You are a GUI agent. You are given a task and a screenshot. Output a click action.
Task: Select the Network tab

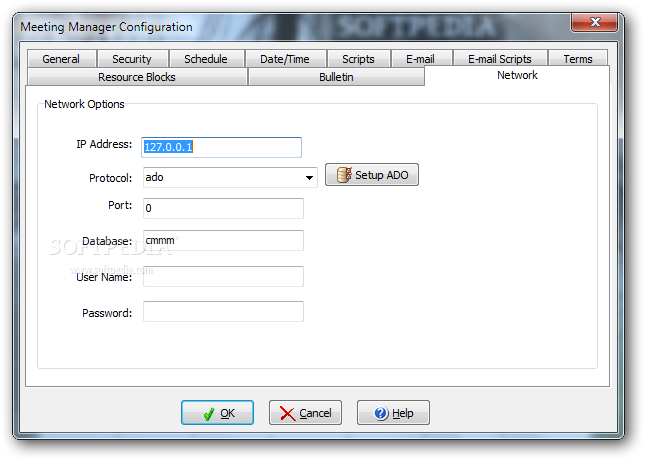pos(517,75)
